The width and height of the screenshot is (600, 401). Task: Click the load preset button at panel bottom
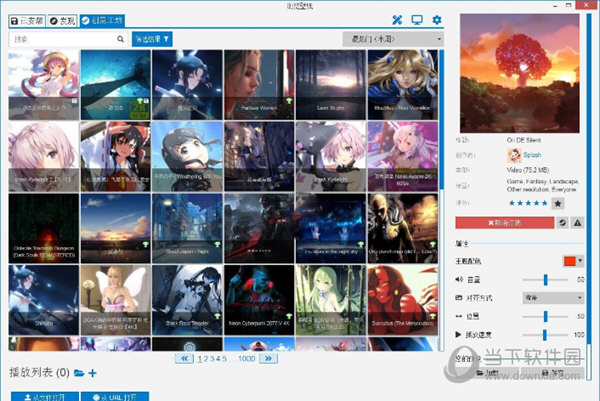[x=487, y=373]
